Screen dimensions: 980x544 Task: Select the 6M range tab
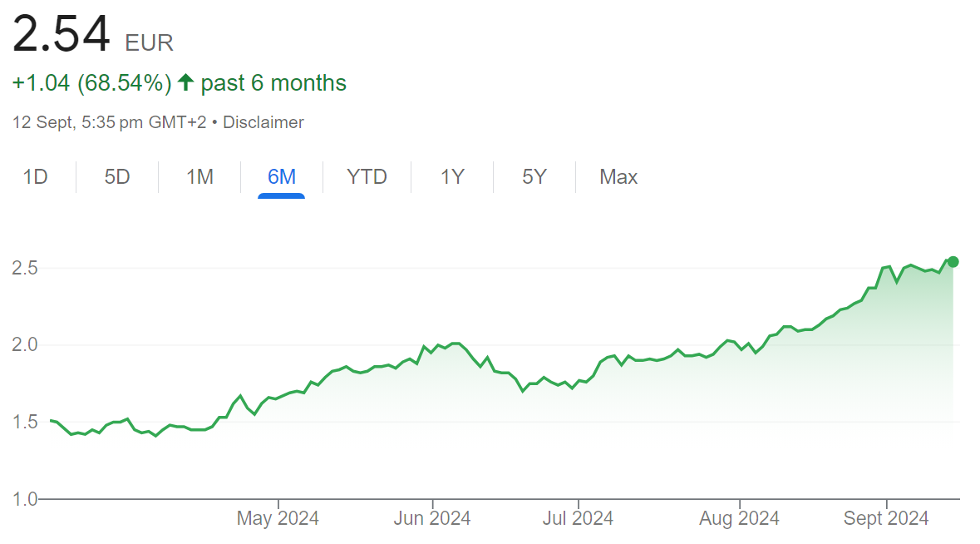click(x=281, y=177)
